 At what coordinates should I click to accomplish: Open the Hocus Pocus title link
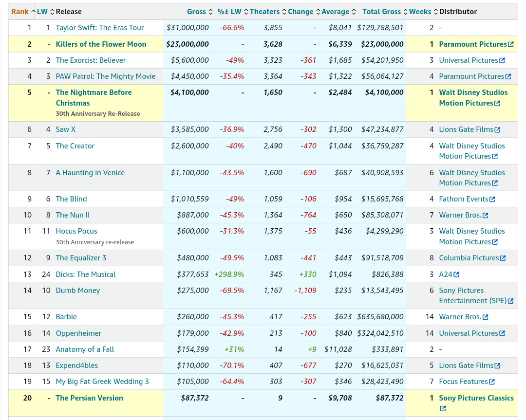pyautogui.click(x=76, y=231)
